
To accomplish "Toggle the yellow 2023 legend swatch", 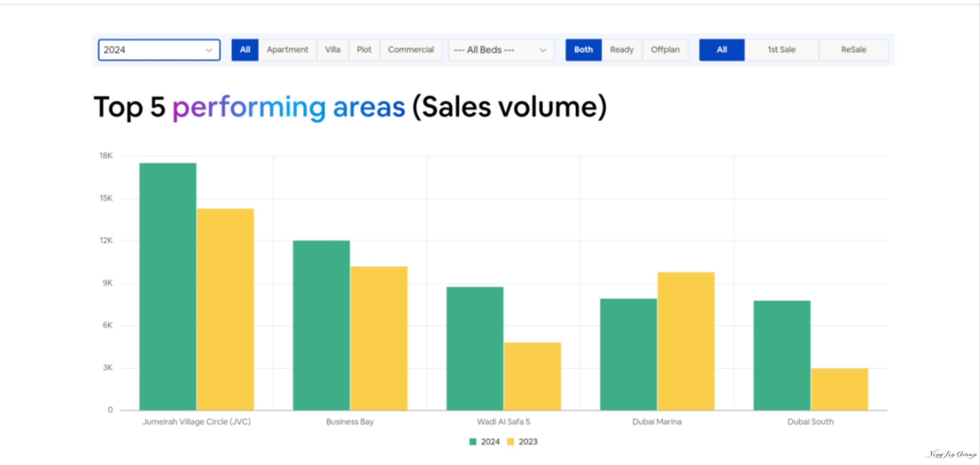I will coord(511,442).
